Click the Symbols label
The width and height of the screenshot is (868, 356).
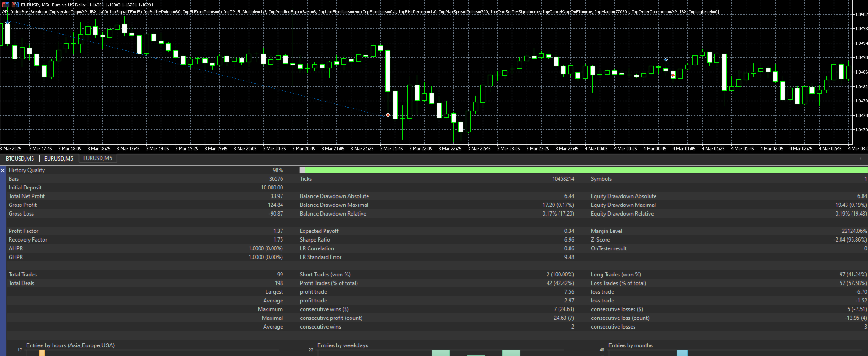tap(601, 179)
